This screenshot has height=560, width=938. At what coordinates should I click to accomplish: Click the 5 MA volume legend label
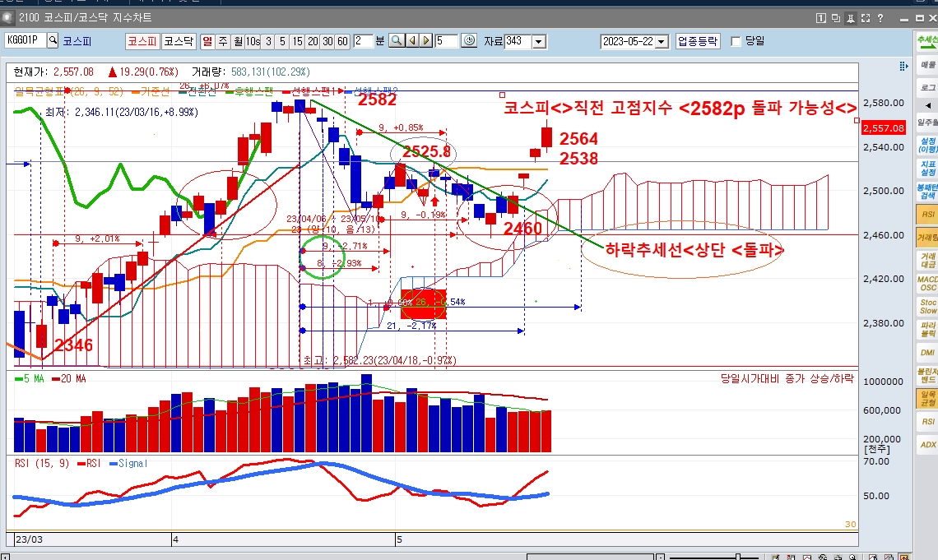pos(30,379)
